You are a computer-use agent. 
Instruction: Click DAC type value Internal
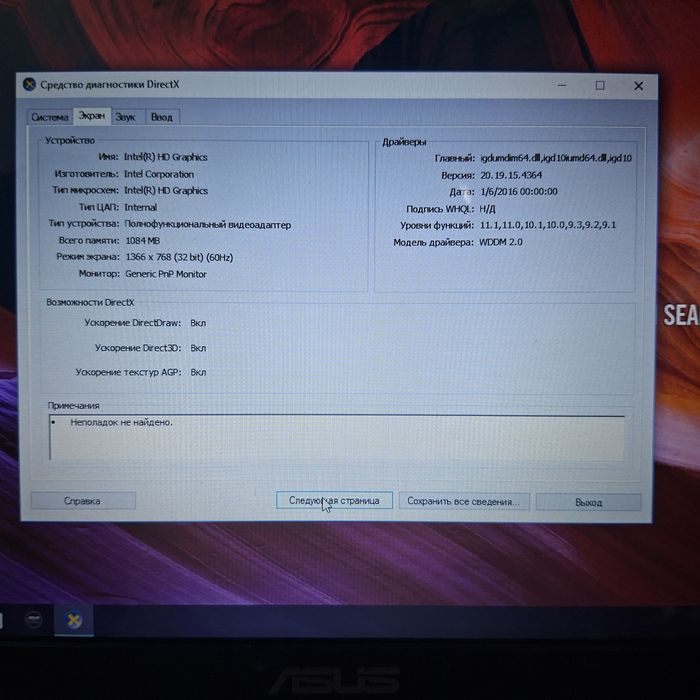(x=141, y=208)
